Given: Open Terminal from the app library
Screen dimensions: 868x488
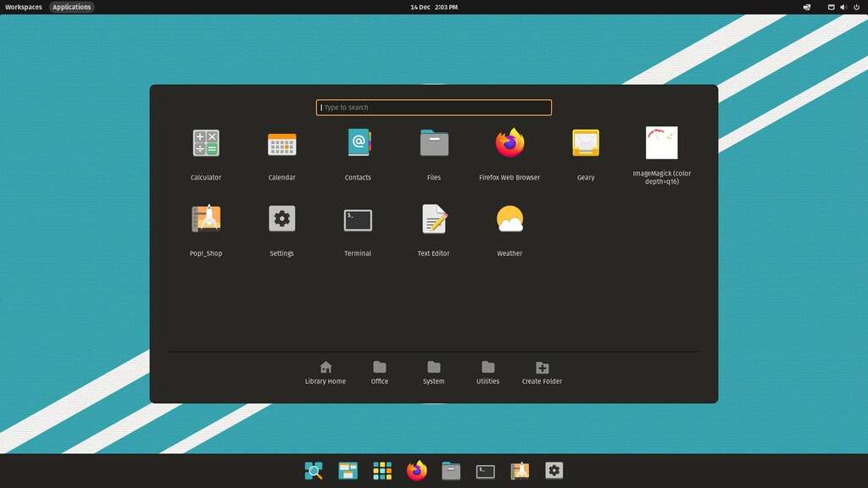Looking at the screenshot, I should [x=358, y=219].
